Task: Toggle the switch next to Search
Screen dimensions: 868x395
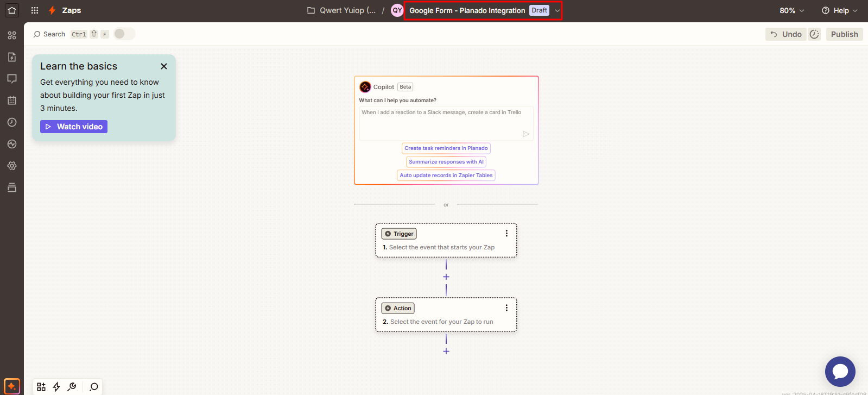Action: click(x=124, y=34)
